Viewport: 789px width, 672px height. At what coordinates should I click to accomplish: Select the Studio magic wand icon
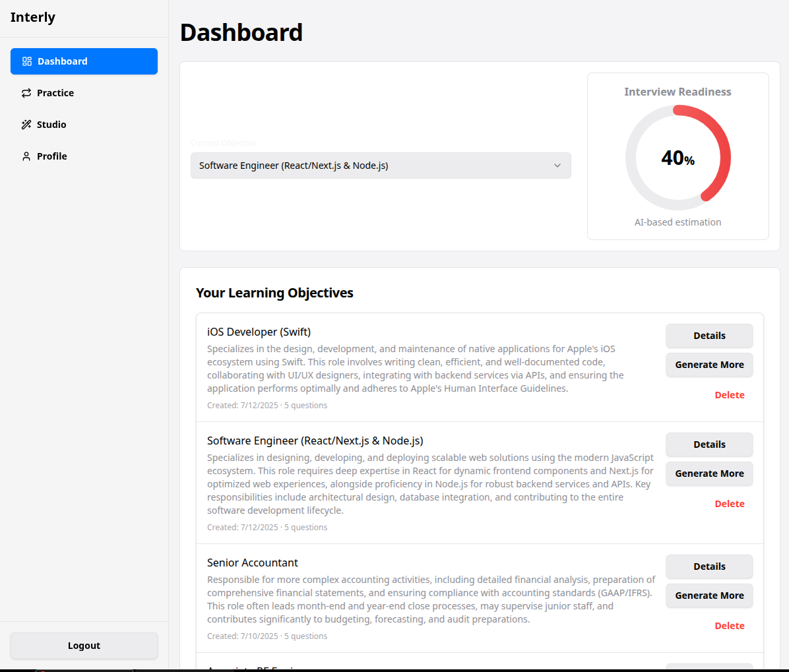click(26, 124)
